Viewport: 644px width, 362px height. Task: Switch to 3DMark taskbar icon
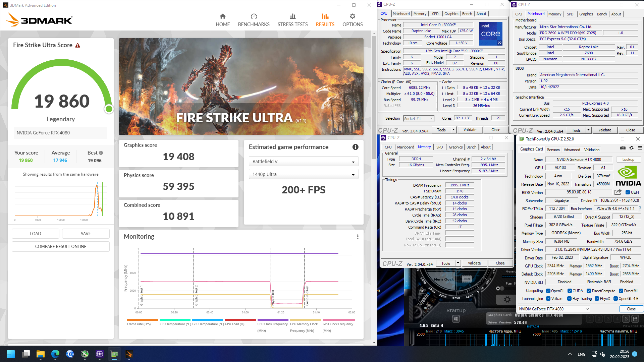coord(129,354)
